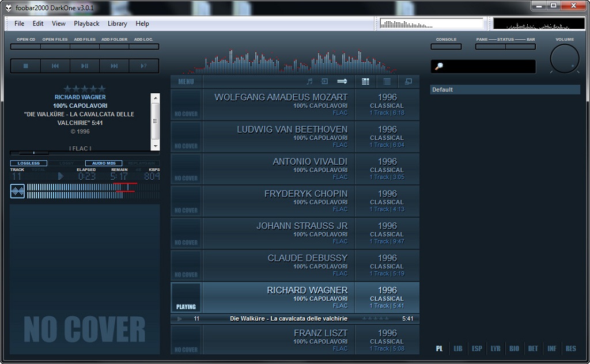Viewport: 590px width, 364px height.
Task: Play a random track
Action: coord(143,66)
